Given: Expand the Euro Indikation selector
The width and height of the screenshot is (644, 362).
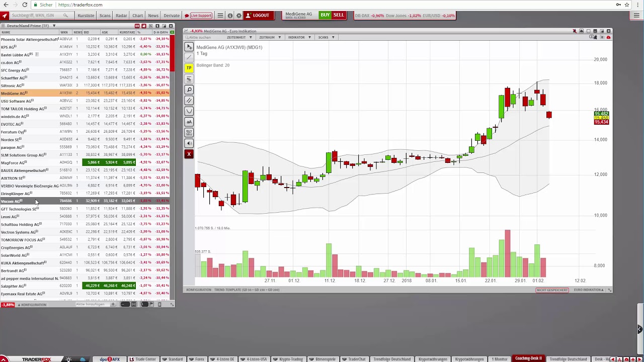Looking at the screenshot, I should [589, 290].
